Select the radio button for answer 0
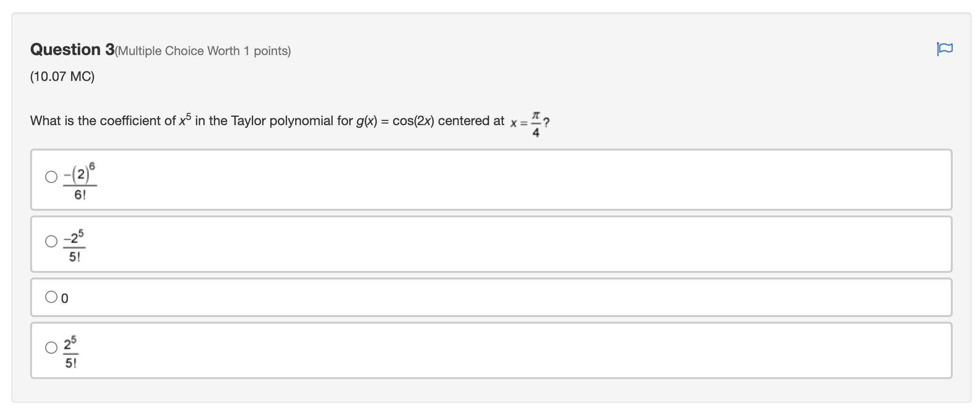The height and width of the screenshot is (413, 980). [50, 296]
